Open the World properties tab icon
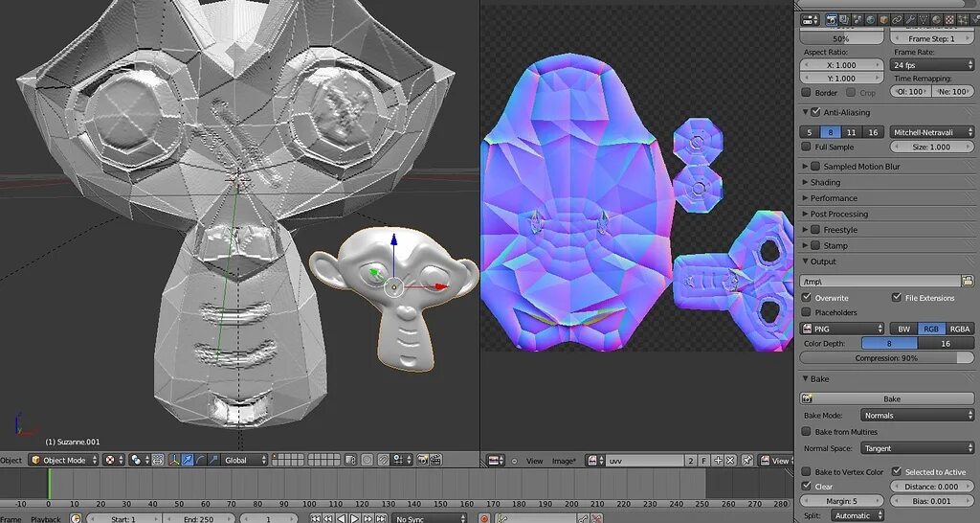The image size is (980, 523). point(871,20)
